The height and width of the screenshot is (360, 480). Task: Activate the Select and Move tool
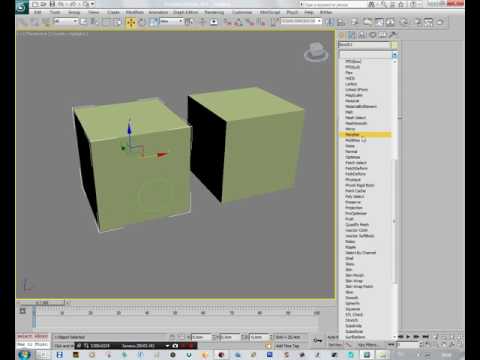click(131, 22)
